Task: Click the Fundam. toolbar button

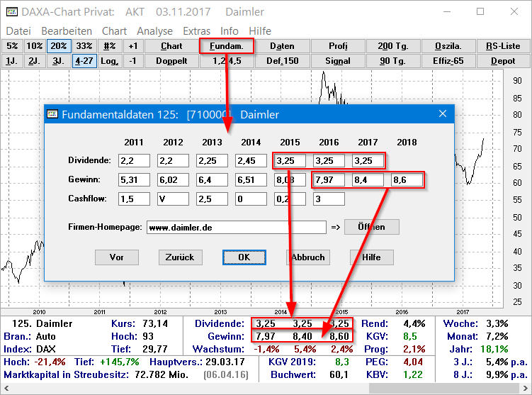Action: tap(226, 46)
